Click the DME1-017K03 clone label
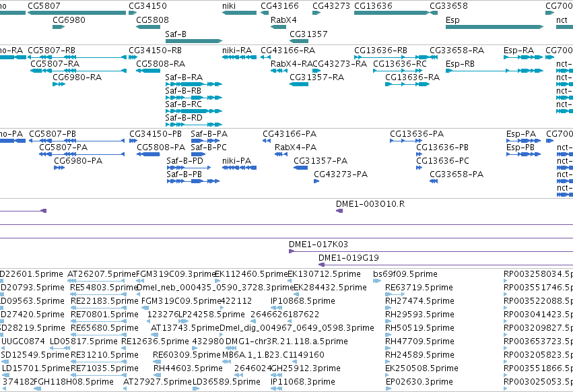 (x=318, y=244)
